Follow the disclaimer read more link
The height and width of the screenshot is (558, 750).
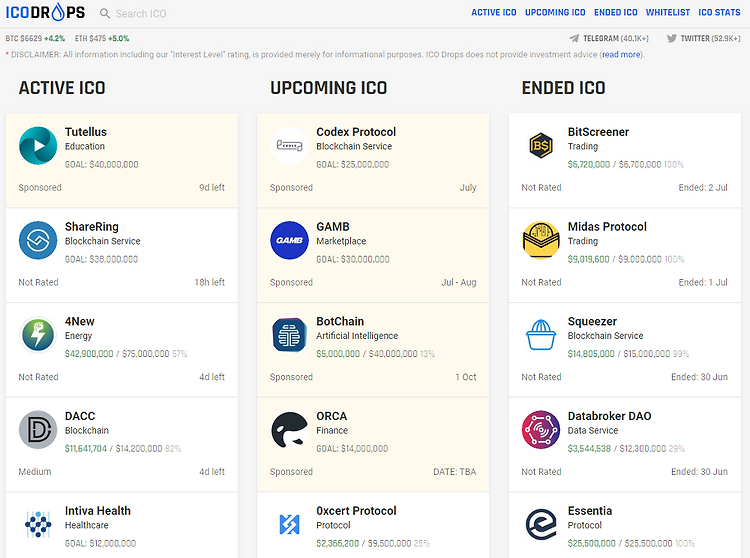pyautogui.click(x=621, y=55)
